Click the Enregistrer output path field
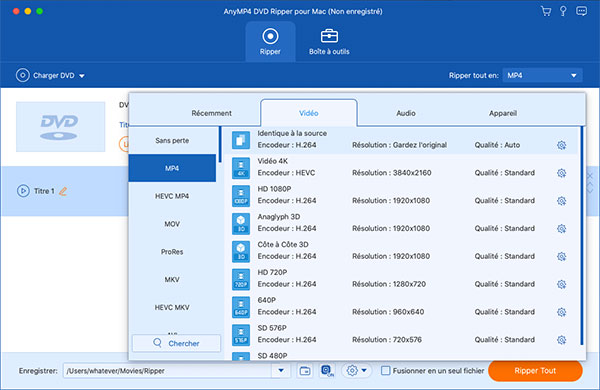This screenshot has width=600, height=390. (167, 370)
